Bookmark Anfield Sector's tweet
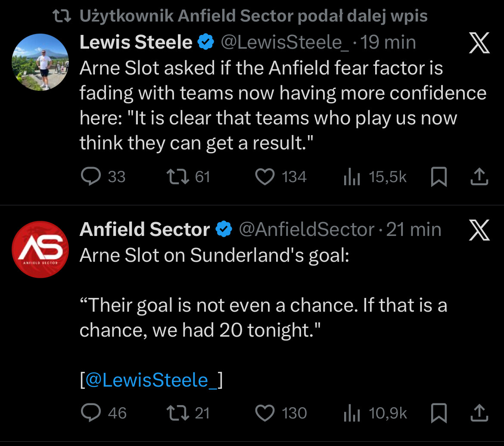The height and width of the screenshot is (446, 504). [x=439, y=413]
